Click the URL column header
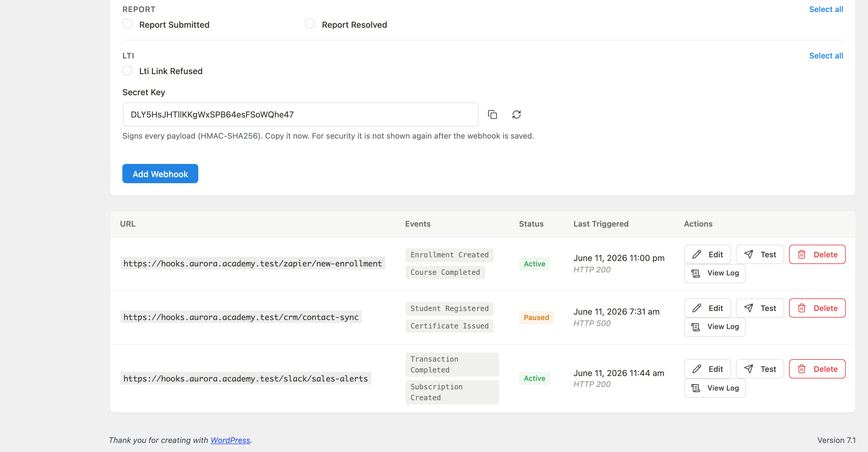868x452 pixels. [128, 224]
